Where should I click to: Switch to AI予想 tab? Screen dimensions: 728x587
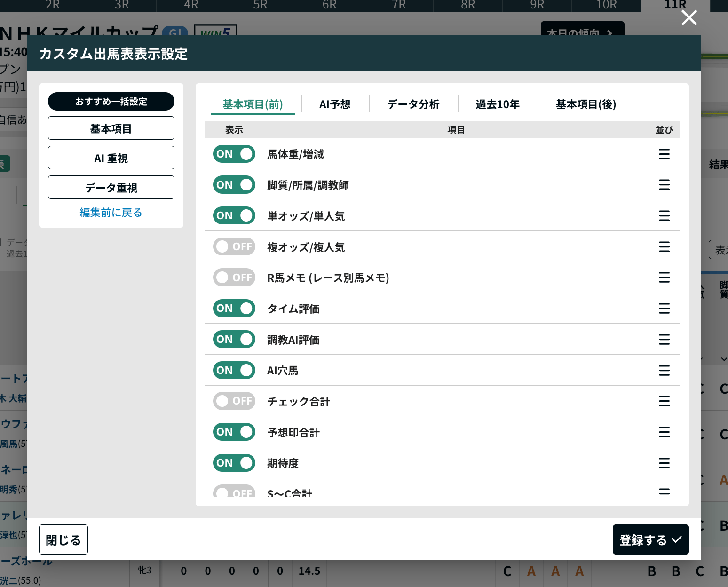click(x=335, y=104)
